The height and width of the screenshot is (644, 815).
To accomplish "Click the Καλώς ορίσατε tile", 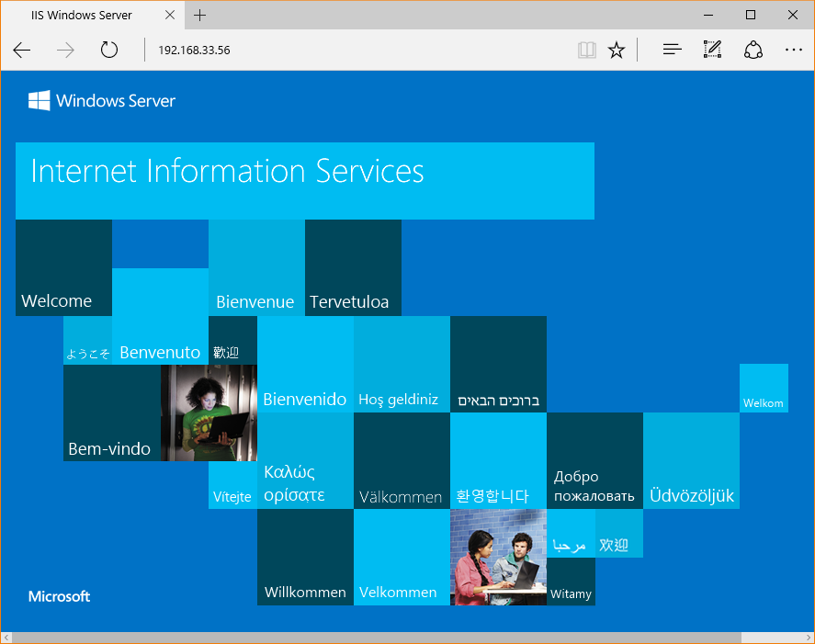I will [x=306, y=461].
